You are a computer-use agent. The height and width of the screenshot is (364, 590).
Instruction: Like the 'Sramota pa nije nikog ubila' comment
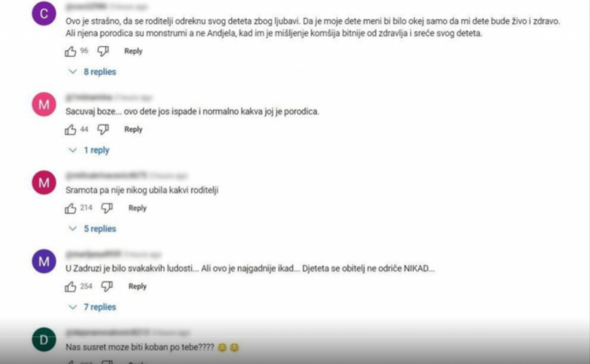[x=70, y=208]
